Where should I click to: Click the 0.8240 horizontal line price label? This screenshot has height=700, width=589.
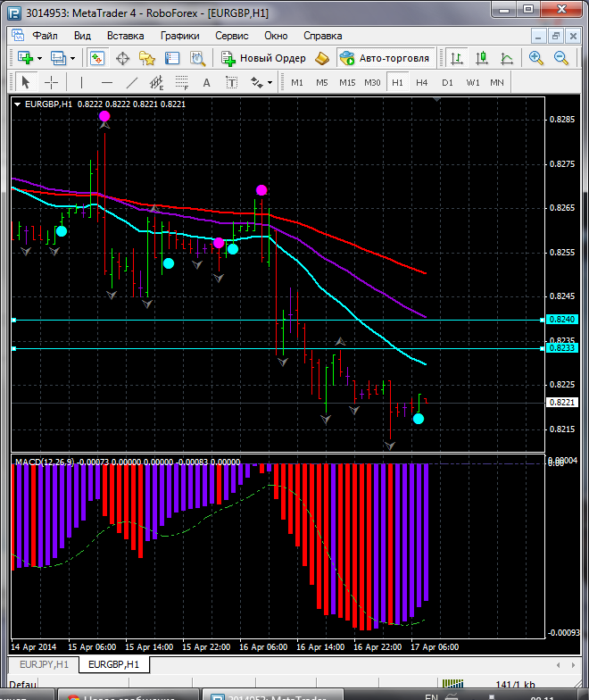click(562, 320)
